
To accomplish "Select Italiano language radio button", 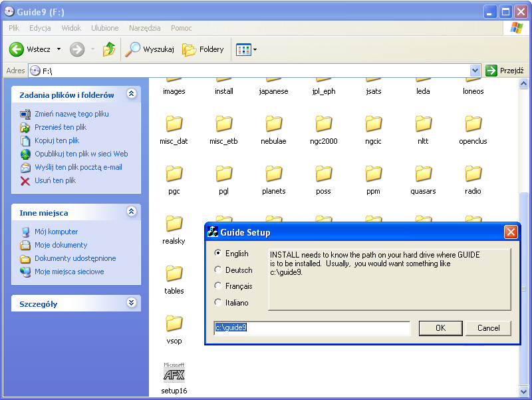I will point(218,302).
